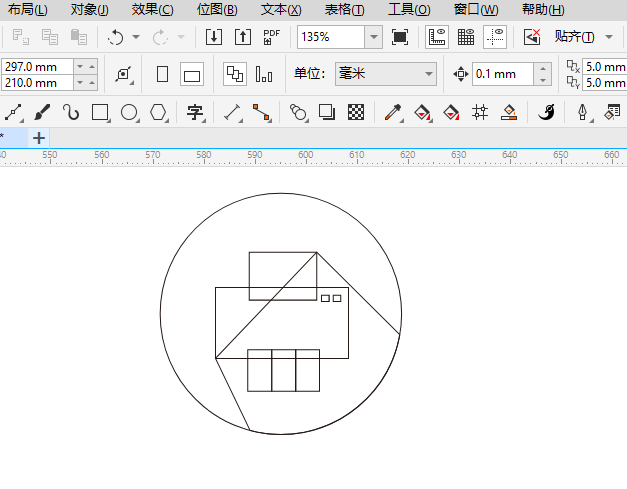Expand the Redo history dropdown arrow
This screenshot has width=627, height=489.
(181, 37)
